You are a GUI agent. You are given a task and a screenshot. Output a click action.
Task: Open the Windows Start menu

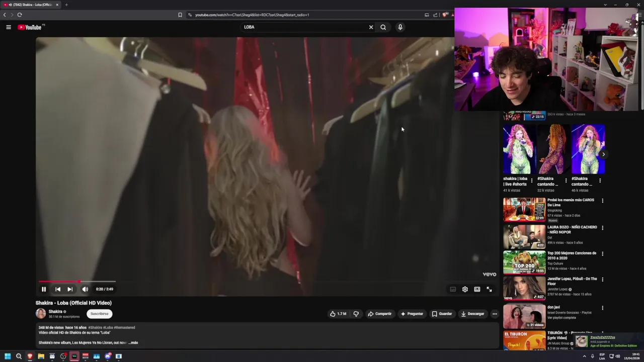click(x=7, y=356)
